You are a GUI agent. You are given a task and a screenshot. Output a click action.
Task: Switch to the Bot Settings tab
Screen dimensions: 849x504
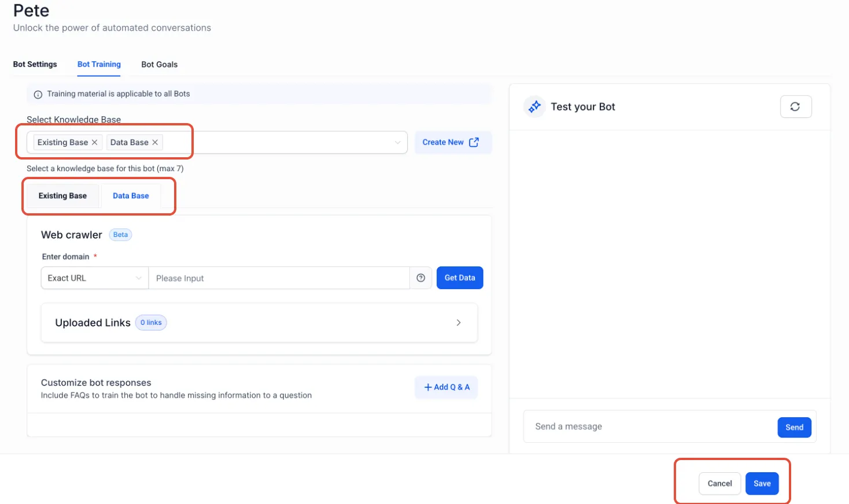pyautogui.click(x=35, y=64)
